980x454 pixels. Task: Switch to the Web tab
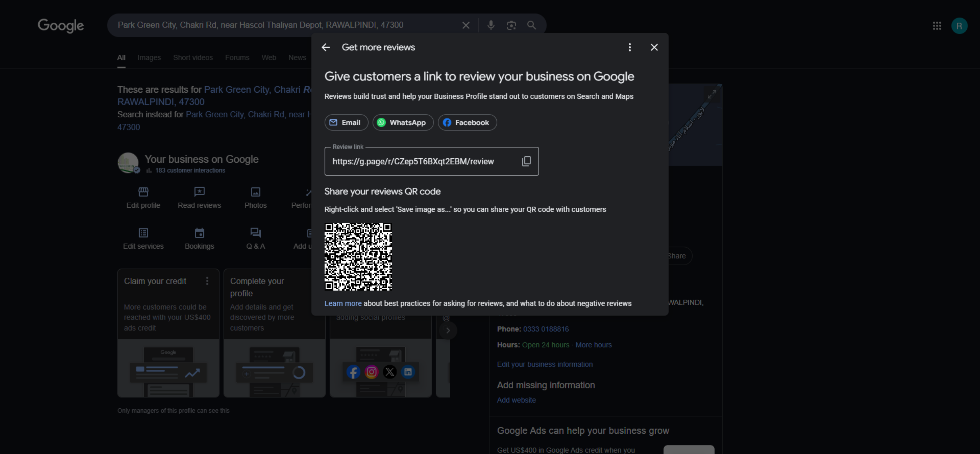pyautogui.click(x=269, y=58)
